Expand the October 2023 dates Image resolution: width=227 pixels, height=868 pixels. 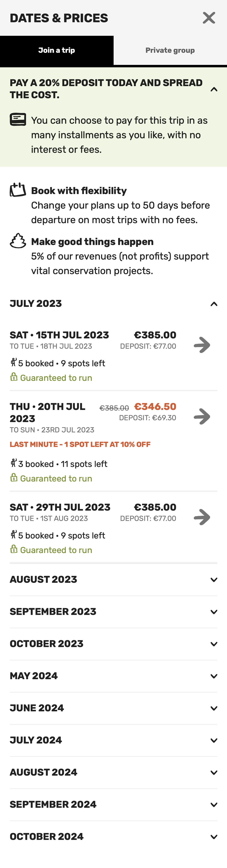213,644
